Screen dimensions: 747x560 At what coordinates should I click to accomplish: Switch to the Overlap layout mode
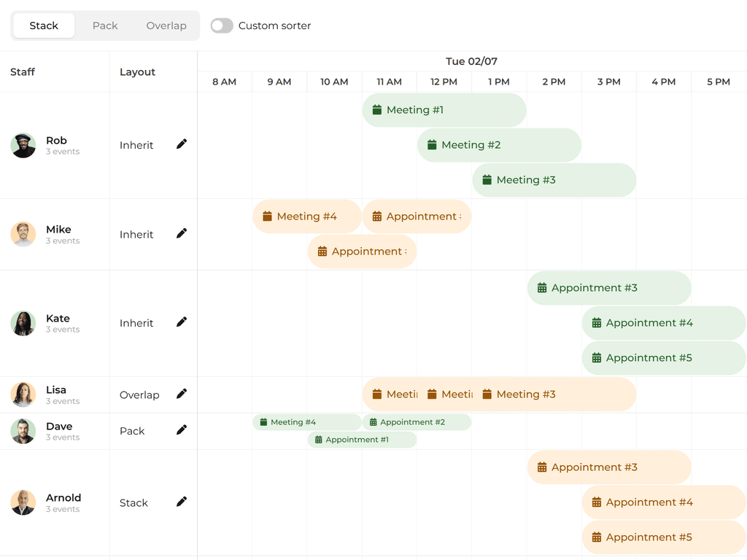click(x=166, y=26)
